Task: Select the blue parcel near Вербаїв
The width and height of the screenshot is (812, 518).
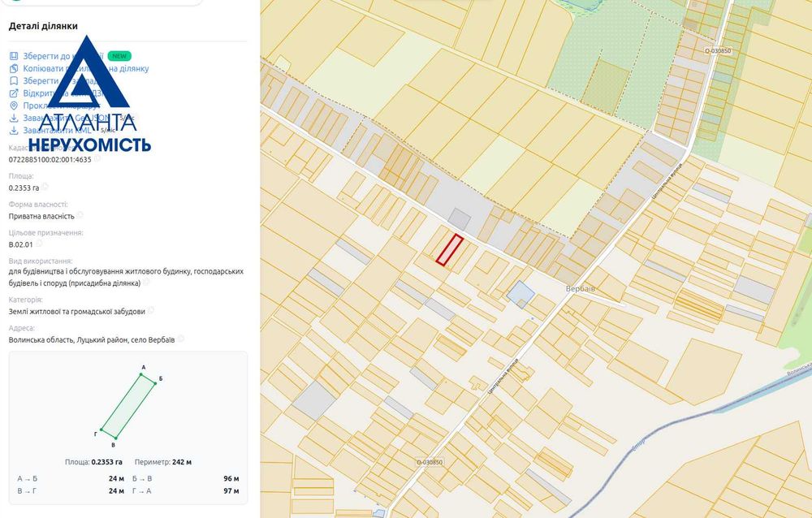Action: click(x=520, y=294)
